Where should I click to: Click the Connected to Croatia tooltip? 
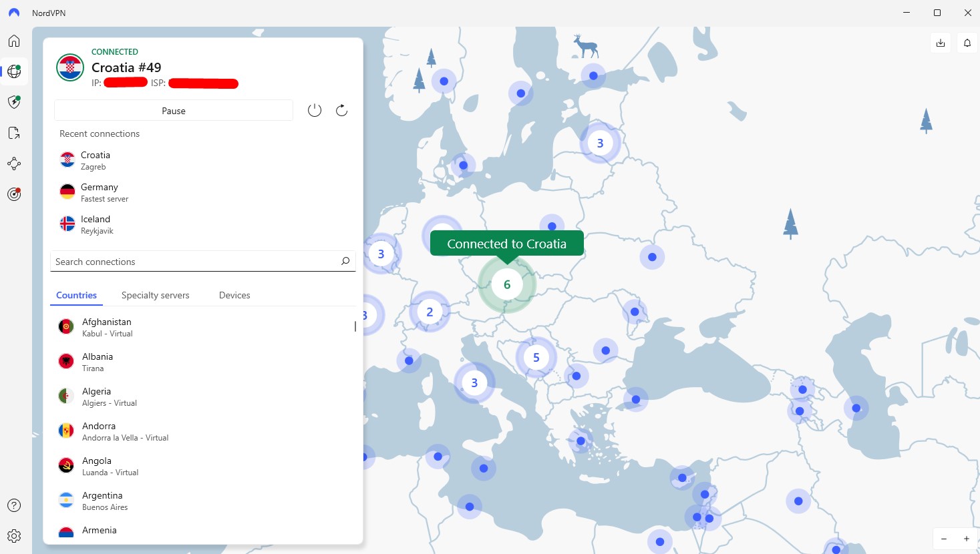click(507, 244)
